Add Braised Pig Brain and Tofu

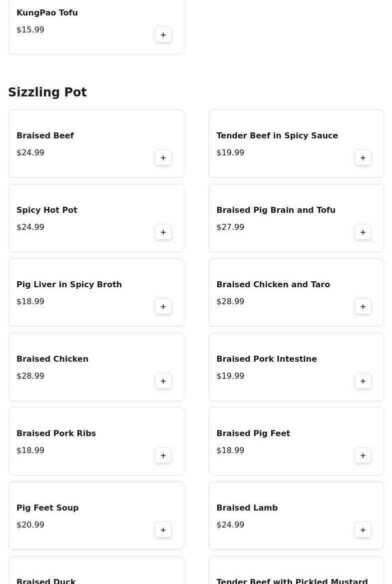click(363, 232)
